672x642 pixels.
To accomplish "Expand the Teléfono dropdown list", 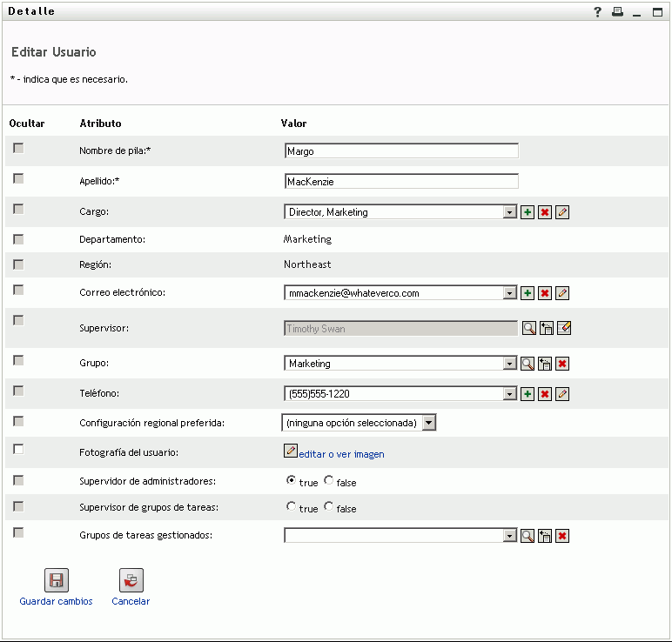I will click(510, 394).
